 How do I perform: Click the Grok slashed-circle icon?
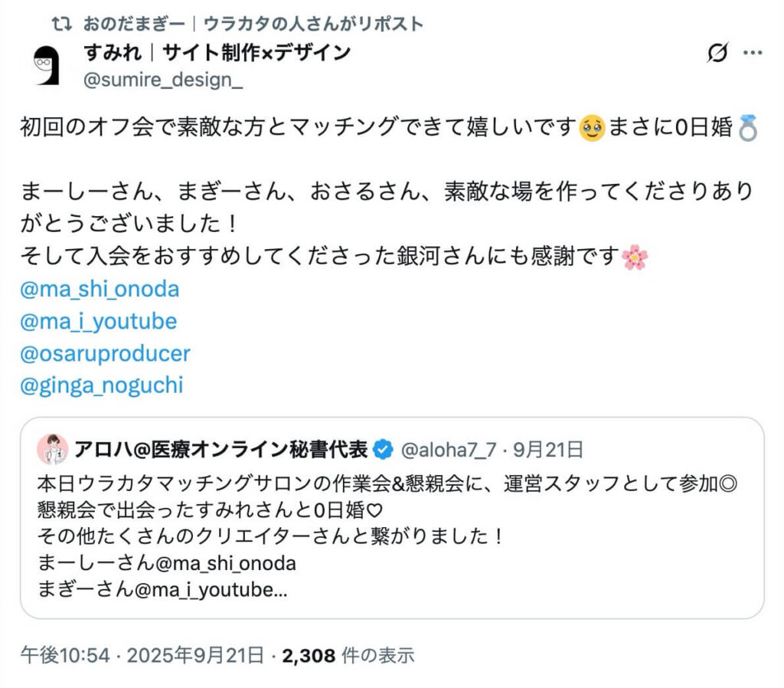[x=717, y=53]
